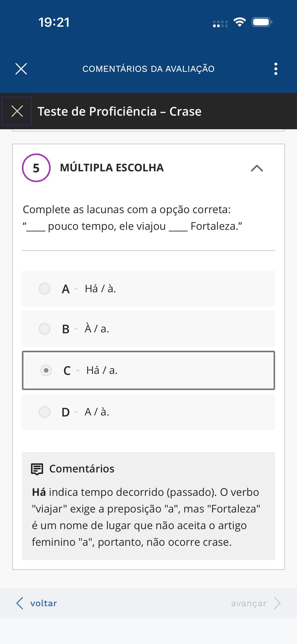Close the Teste de Proficiência panel
This screenshot has height=644, width=297.
tap(17, 111)
